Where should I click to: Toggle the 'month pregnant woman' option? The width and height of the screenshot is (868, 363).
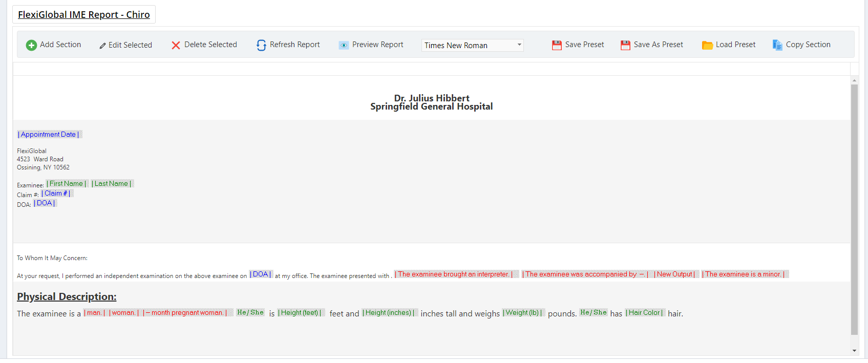pyautogui.click(x=185, y=313)
